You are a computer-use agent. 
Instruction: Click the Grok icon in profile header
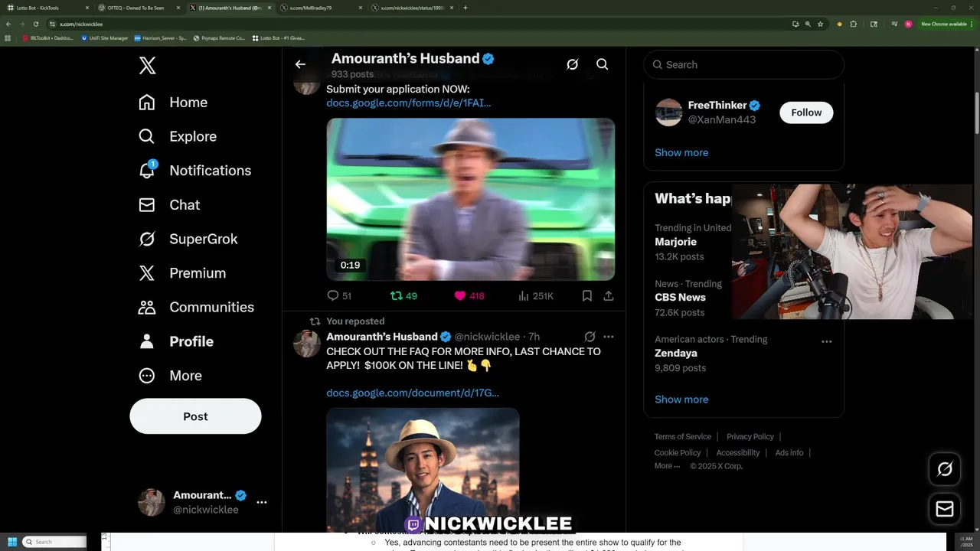[572, 64]
